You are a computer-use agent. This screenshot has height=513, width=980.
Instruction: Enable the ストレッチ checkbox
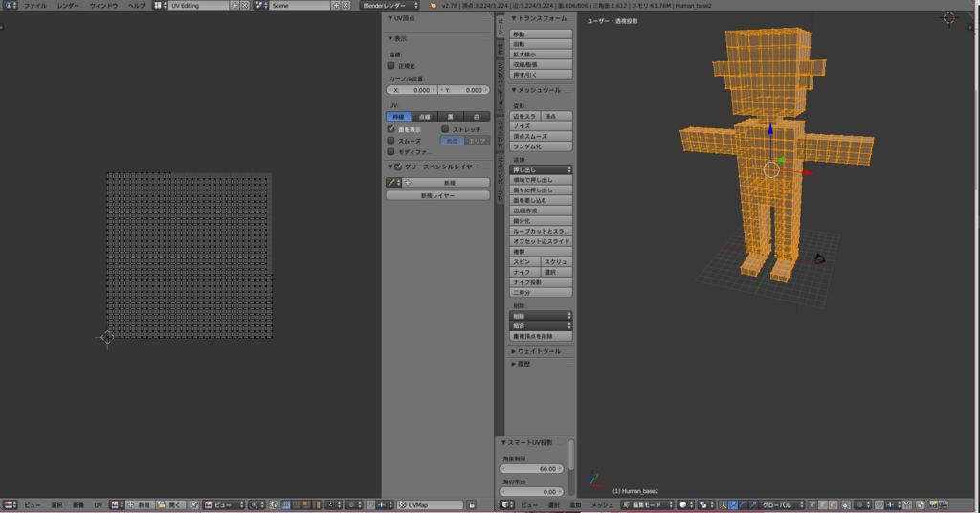(x=445, y=129)
